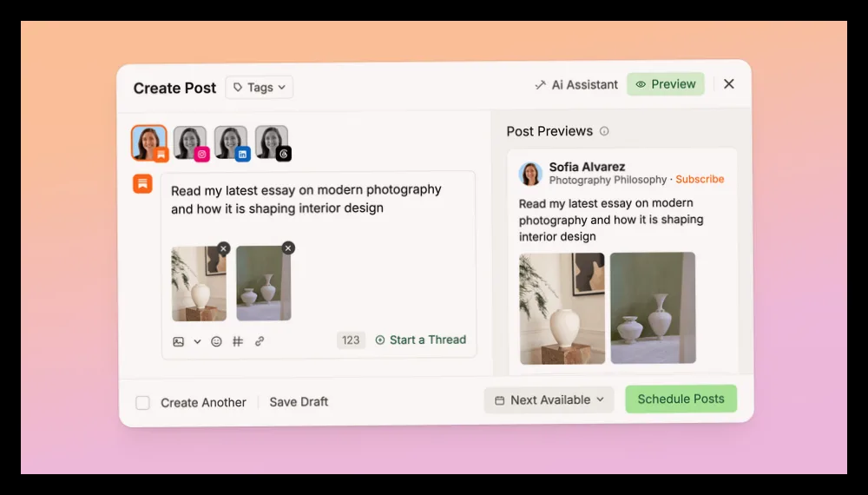Check the Create Another checkbox

[x=143, y=403]
